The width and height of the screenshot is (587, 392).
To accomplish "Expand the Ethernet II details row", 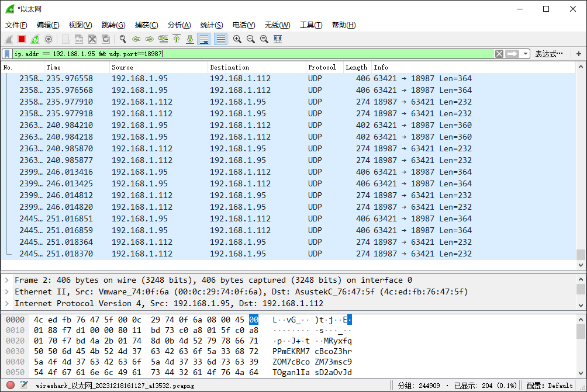I will coord(7,292).
